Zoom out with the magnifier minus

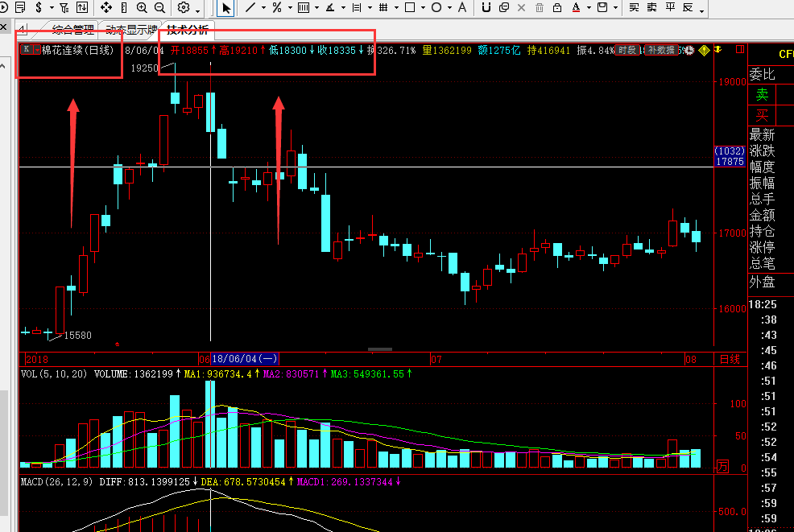pos(159,7)
